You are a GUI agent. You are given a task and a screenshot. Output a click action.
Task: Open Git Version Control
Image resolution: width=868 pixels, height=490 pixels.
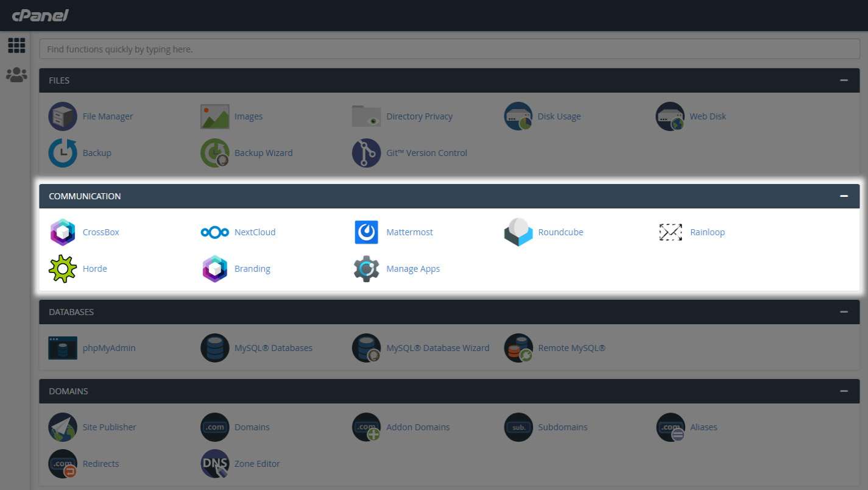[366, 153]
